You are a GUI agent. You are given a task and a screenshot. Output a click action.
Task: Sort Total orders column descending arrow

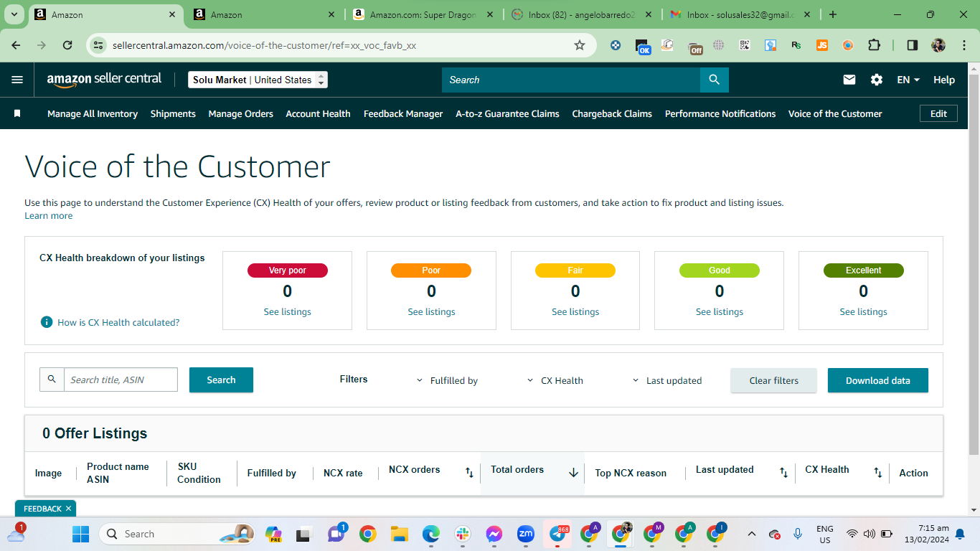573,473
